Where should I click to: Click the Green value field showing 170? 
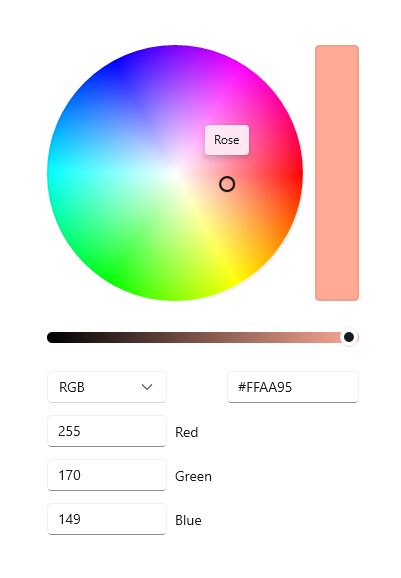tap(107, 475)
